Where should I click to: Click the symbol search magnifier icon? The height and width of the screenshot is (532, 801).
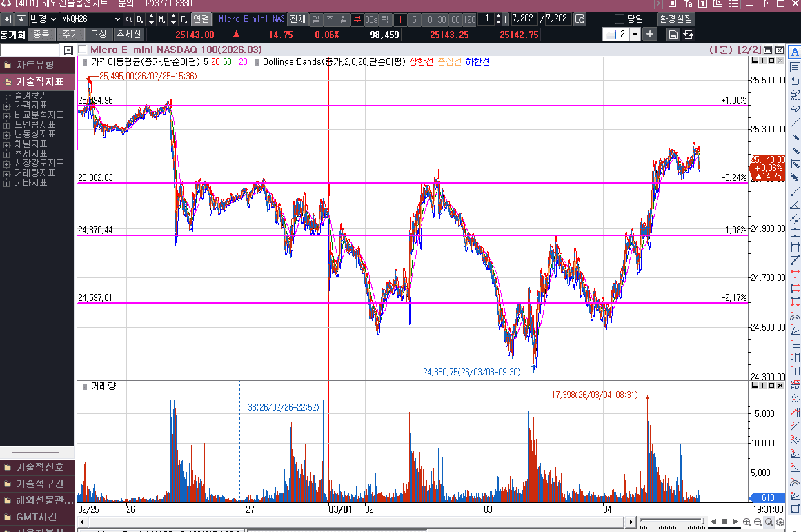(x=580, y=19)
